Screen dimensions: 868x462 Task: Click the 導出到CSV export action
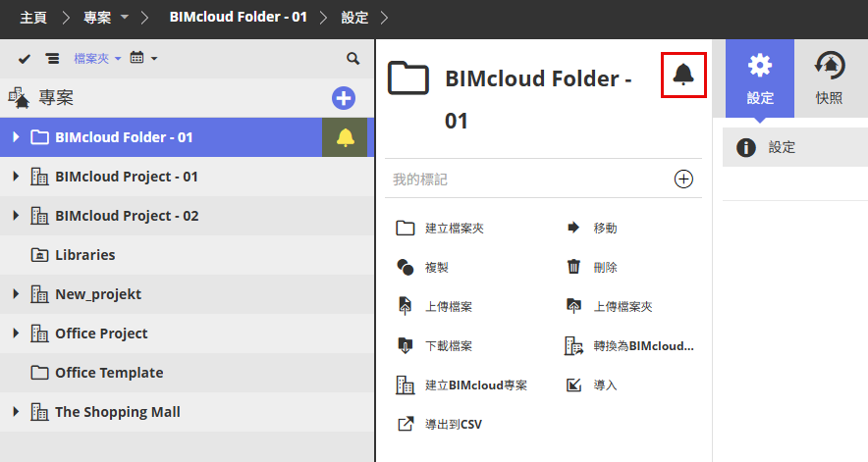pos(440,425)
